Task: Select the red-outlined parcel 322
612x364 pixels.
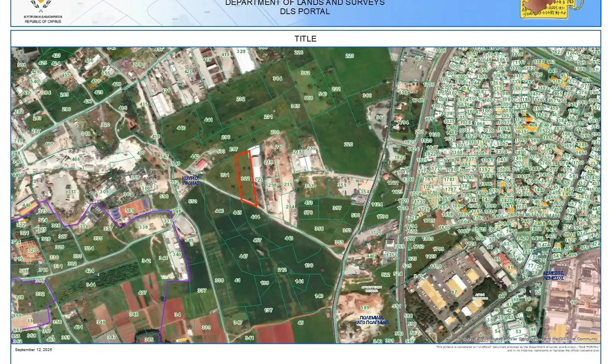Action: coord(245,179)
